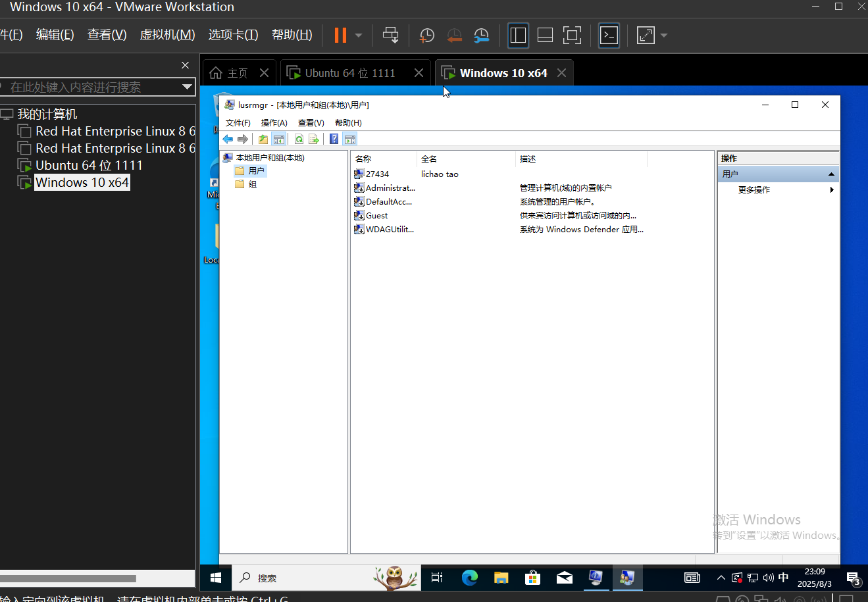This screenshot has width=868, height=602.
Task: Revert the VM to previous snapshot icon
Action: 454,36
